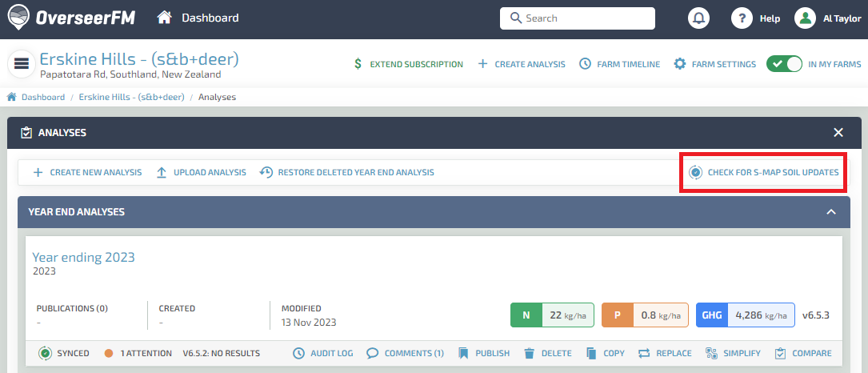Open the Help question mark icon
Viewport: 868px width, 373px height.
click(x=742, y=18)
